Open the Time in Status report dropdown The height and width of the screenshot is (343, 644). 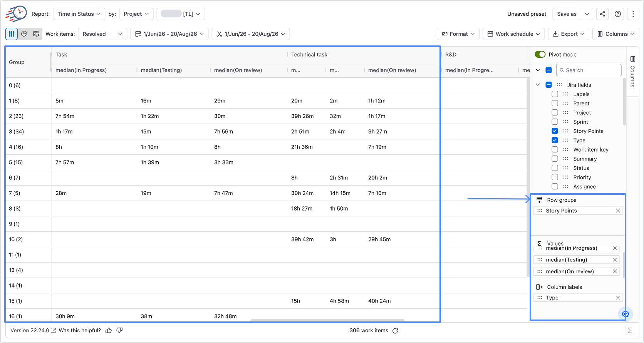click(x=79, y=14)
